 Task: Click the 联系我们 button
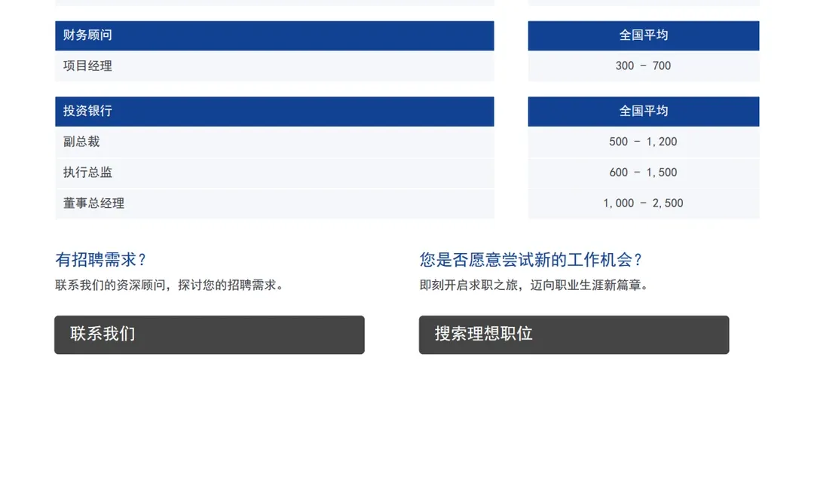(209, 334)
